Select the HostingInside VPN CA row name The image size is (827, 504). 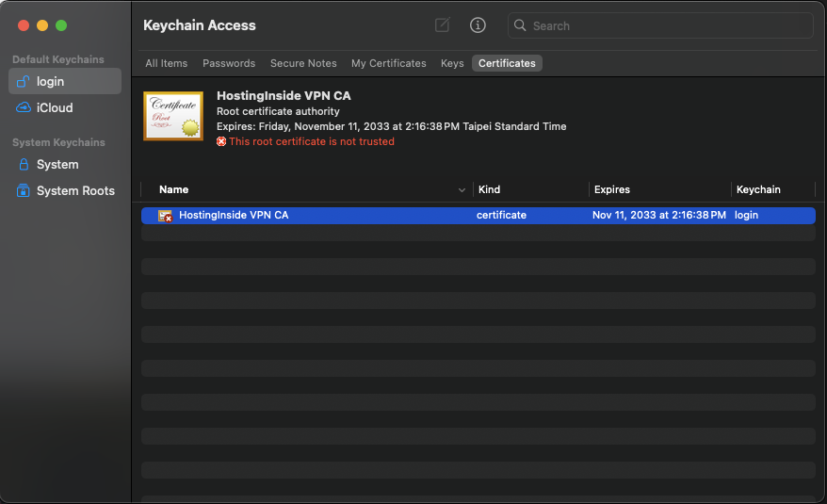point(234,215)
